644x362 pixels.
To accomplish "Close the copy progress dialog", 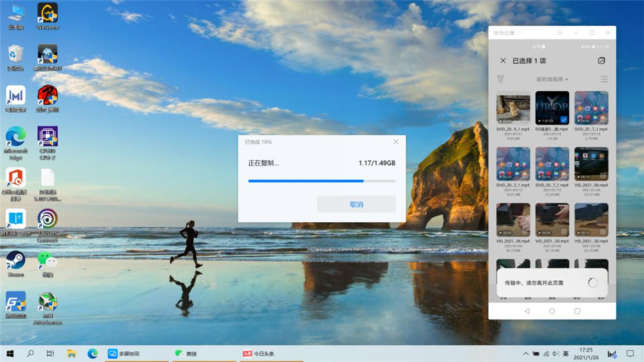I will [x=396, y=142].
